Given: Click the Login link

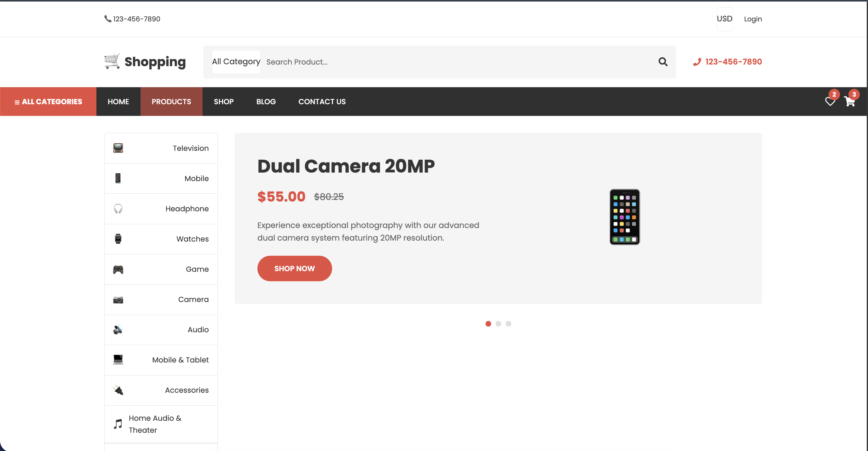Looking at the screenshot, I should (753, 19).
